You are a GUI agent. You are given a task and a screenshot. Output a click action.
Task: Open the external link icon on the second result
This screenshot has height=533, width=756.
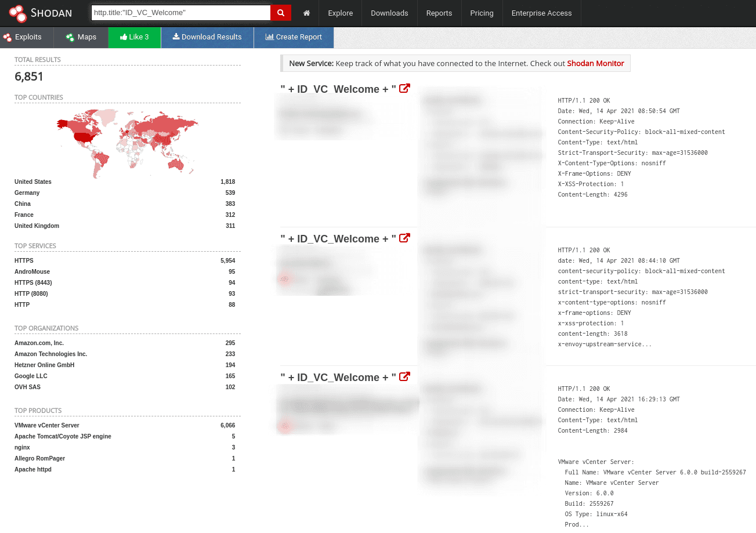404,237
